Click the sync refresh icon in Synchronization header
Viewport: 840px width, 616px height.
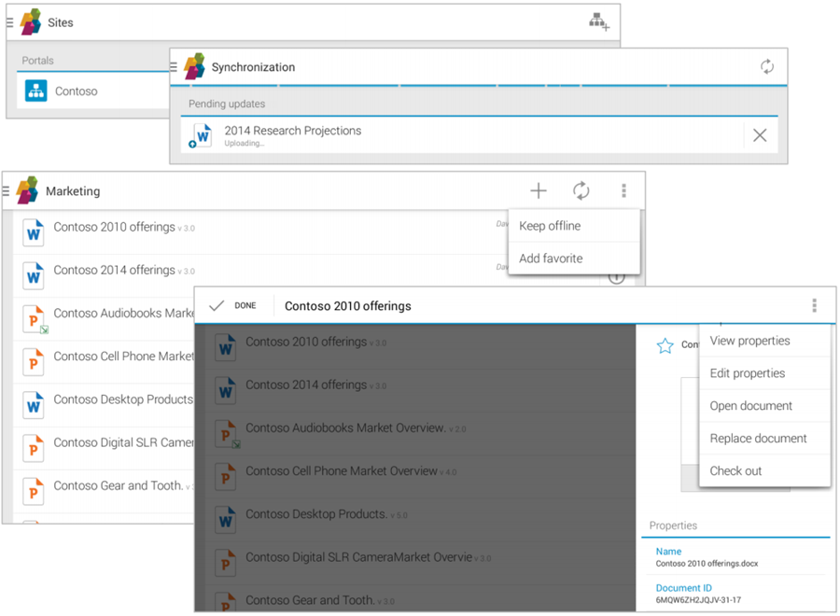tap(766, 67)
